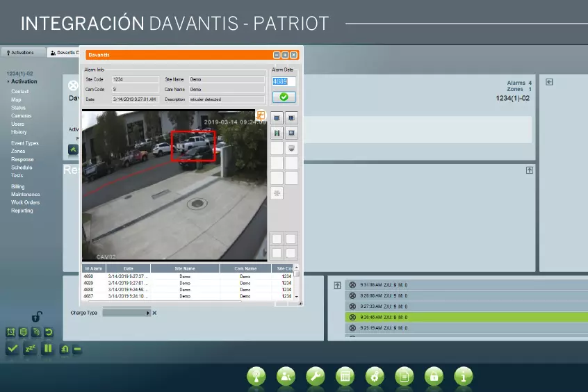This screenshot has width=588, height=392.
Task: Open the info round green button
Action: coord(464,376)
